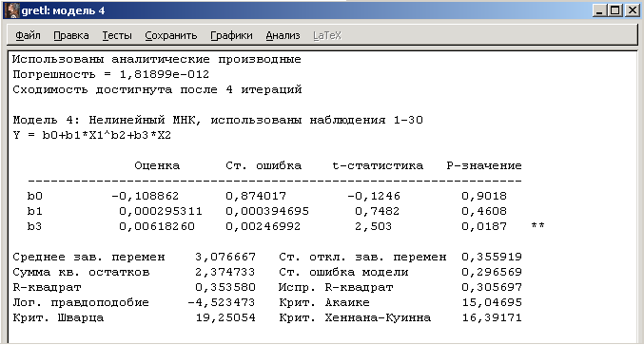Click the b1 row label
This screenshot has width=644, height=345.
(x=35, y=211)
